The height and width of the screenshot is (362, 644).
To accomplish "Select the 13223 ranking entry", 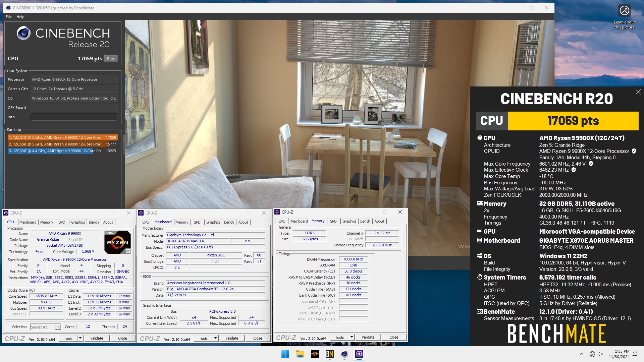I will [x=62, y=151].
